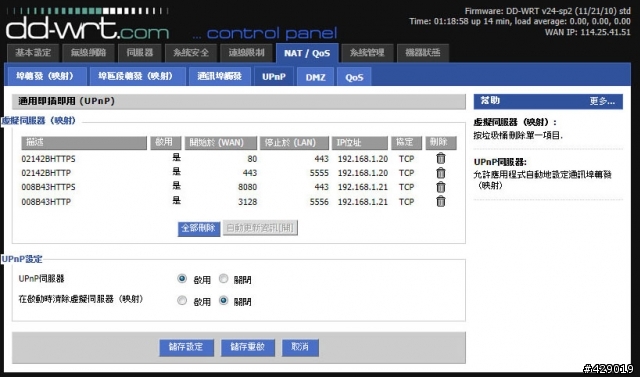Open the 伺服器 main tab
This screenshot has width=640, height=377.
tap(140, 53)
